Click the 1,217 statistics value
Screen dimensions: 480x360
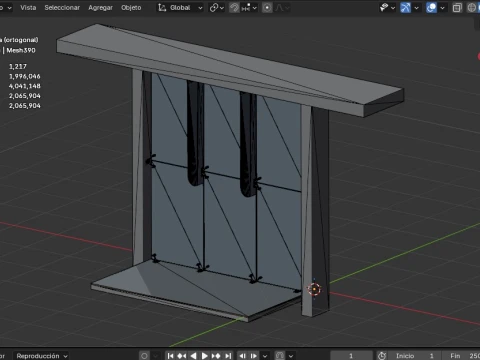(x=18, y=66)
